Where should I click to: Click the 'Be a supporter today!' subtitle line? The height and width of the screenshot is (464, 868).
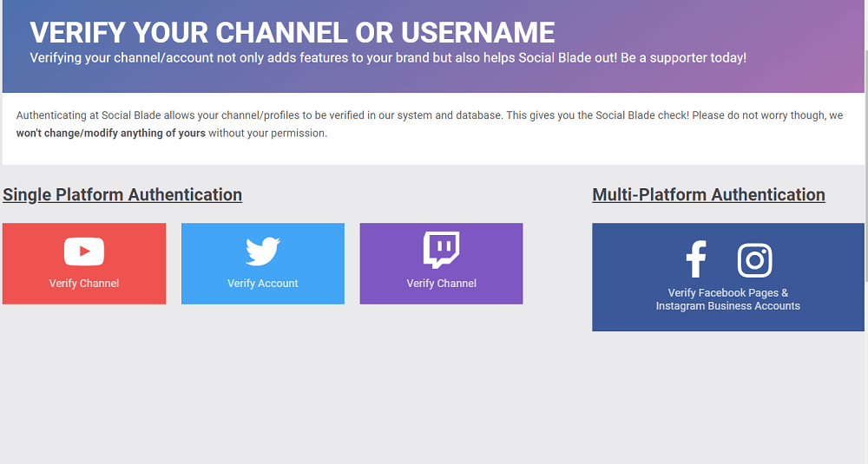[x=387, y=58]
